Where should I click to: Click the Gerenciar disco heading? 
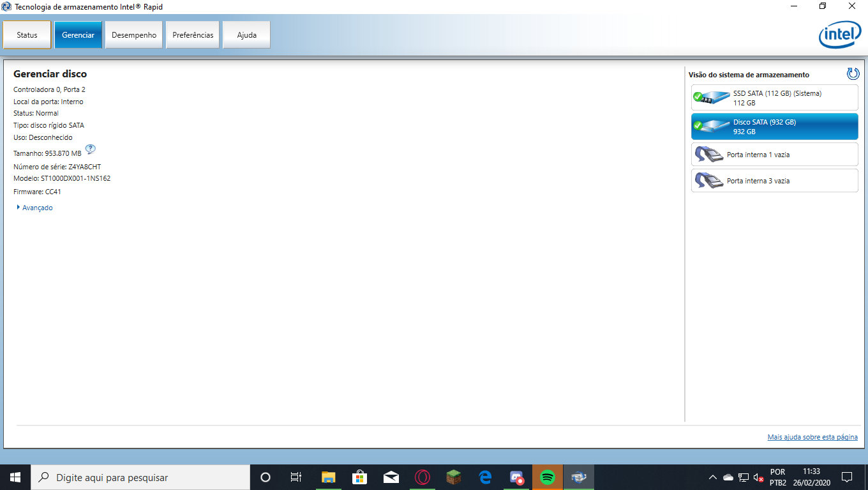point(50,74)
